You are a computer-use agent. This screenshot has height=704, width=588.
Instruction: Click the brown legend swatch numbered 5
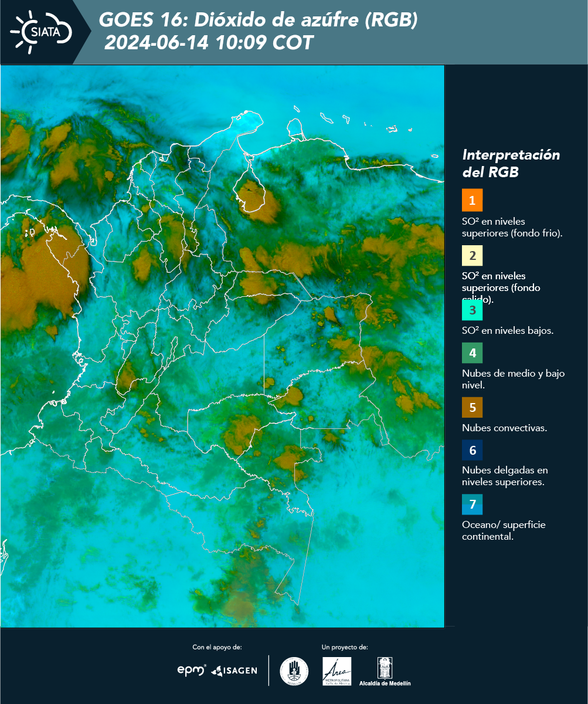[472, 407]
